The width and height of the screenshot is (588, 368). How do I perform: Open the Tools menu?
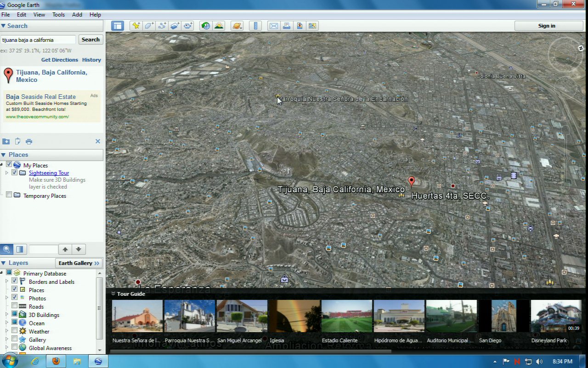(58, 15)
